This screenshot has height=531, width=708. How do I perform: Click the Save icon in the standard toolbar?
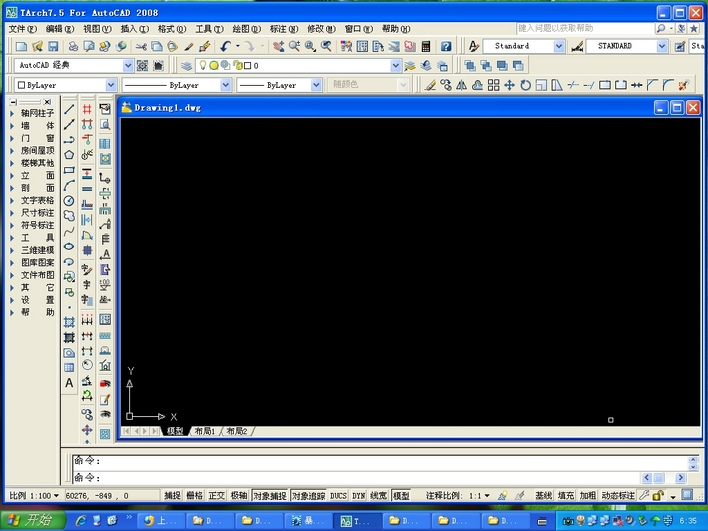pyautogui.click(x=53, y=46)
